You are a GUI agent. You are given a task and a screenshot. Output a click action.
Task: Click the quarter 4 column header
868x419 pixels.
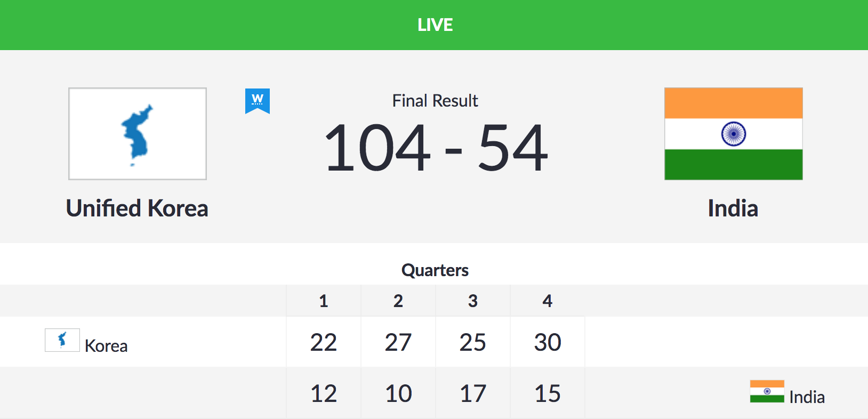548,301
